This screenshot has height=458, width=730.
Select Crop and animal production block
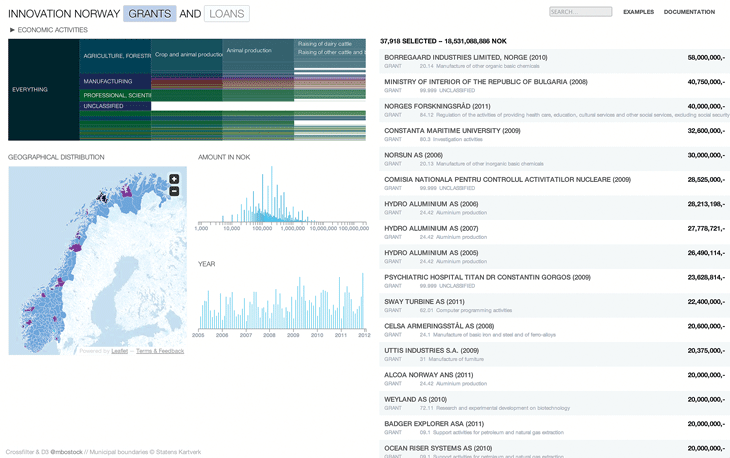187,55
